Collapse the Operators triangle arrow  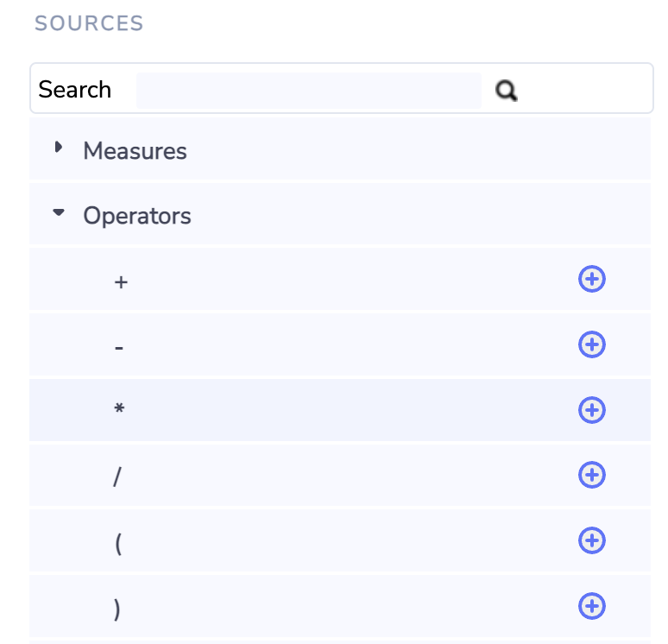coord(59,212)
